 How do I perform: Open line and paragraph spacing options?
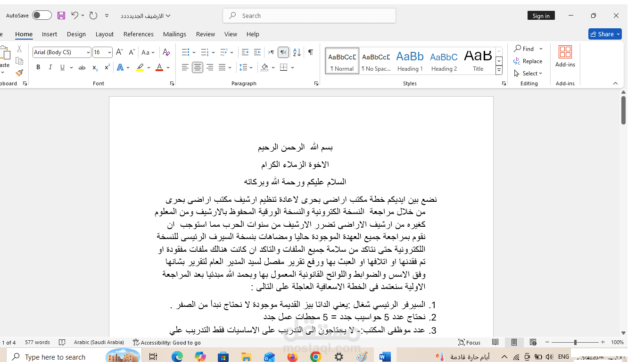pos(246,67)
